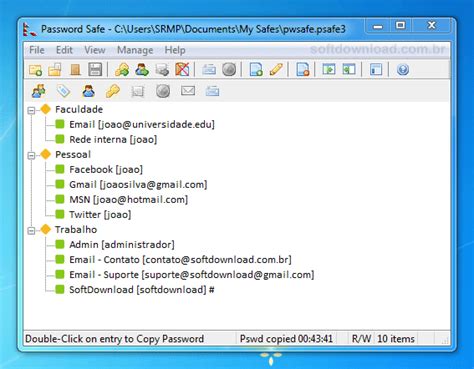Click the 'Double-Click on entry to Copy Password' status text
The image size is (474, 369).
[x=114, y=339]
